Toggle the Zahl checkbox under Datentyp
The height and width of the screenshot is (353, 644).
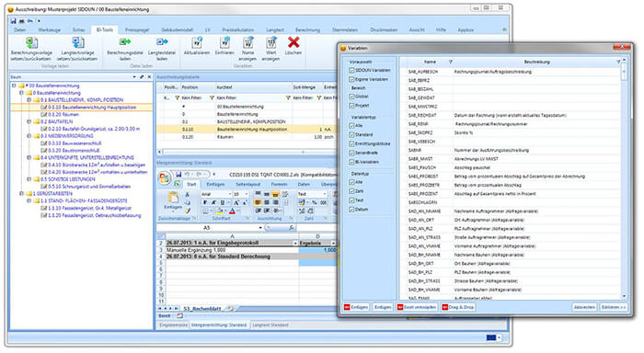351,191
